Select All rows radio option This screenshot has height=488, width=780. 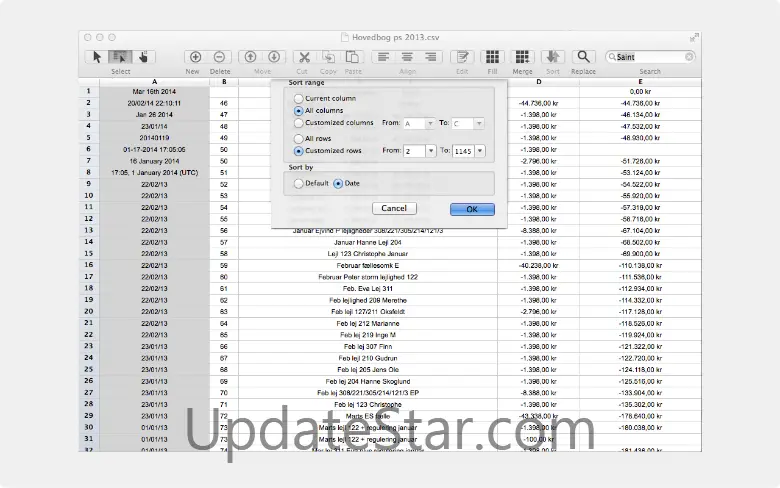tap(298, 139)
